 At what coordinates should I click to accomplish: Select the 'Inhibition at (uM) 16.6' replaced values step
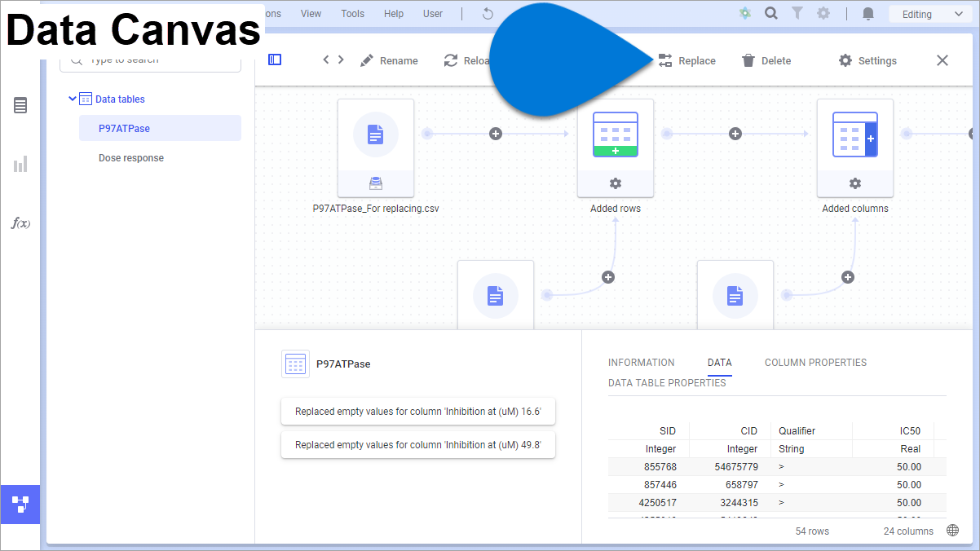(418, 412)
